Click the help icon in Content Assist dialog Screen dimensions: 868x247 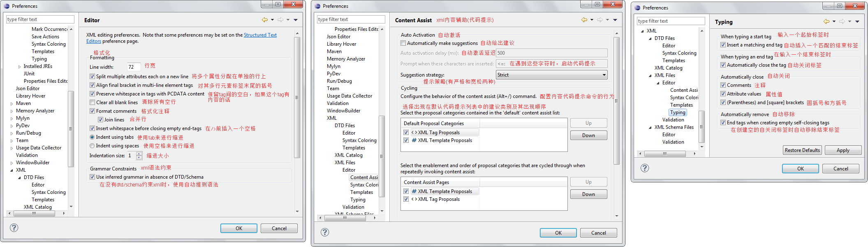click(325, 232)
